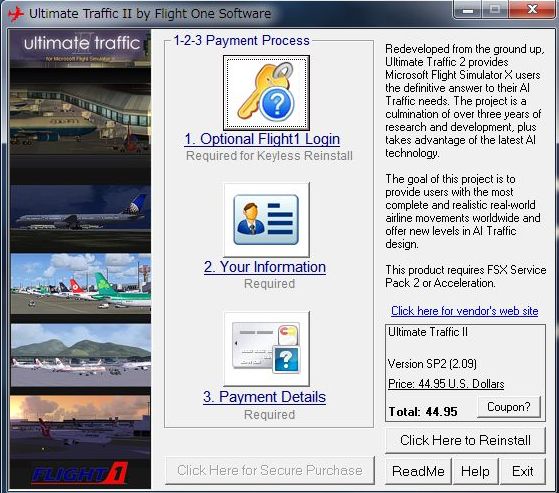Click Here to Reinstall button
This screenshot has width=559, height=493.
[465, 440]
